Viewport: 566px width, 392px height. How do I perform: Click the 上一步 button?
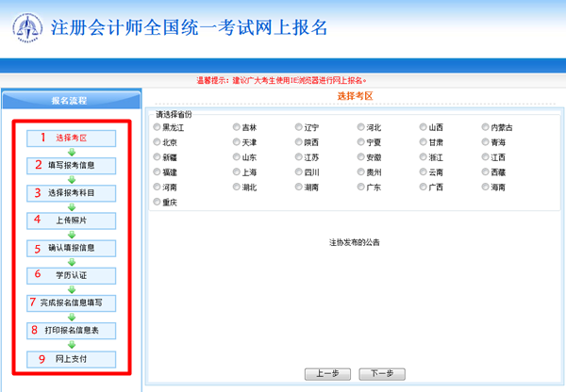[327, 374]
